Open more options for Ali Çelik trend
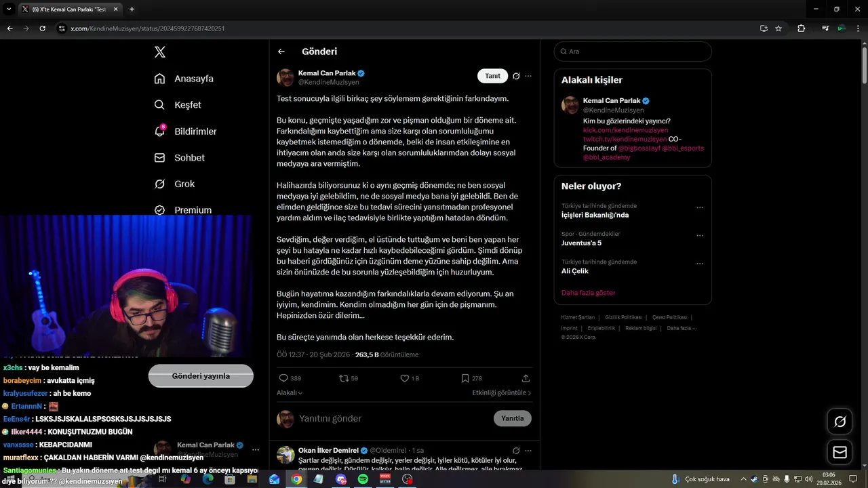This screenshot has width=868, height=488. tap(700, 264)
